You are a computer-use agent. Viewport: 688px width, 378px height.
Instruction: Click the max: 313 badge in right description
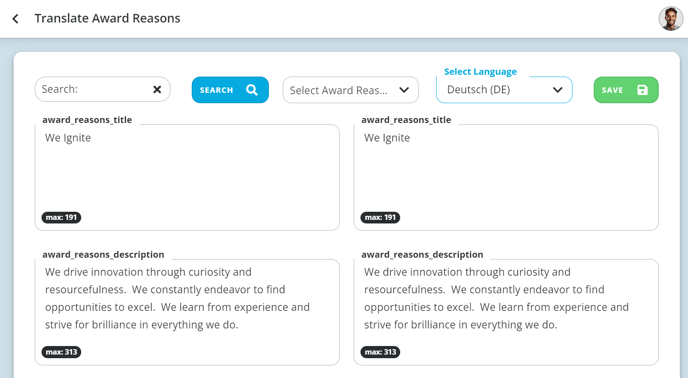tap(380, 352)
